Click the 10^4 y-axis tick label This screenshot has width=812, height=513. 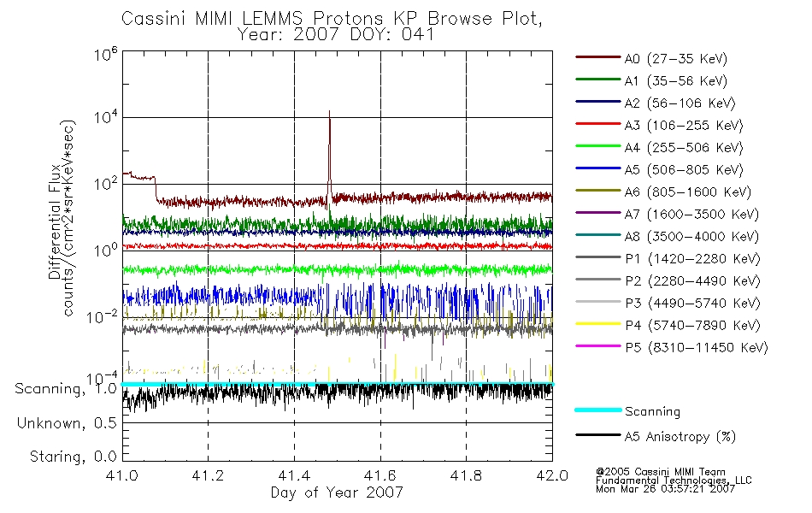click(x=106, y=117)
